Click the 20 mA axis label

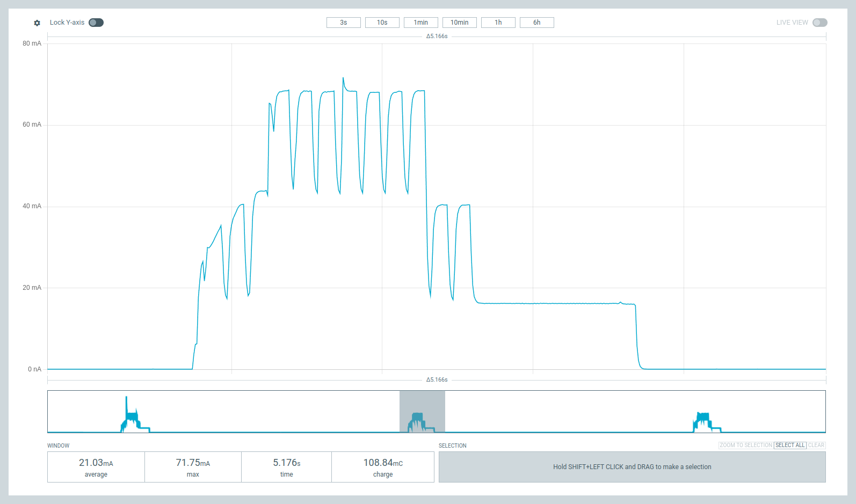(32, 288)
